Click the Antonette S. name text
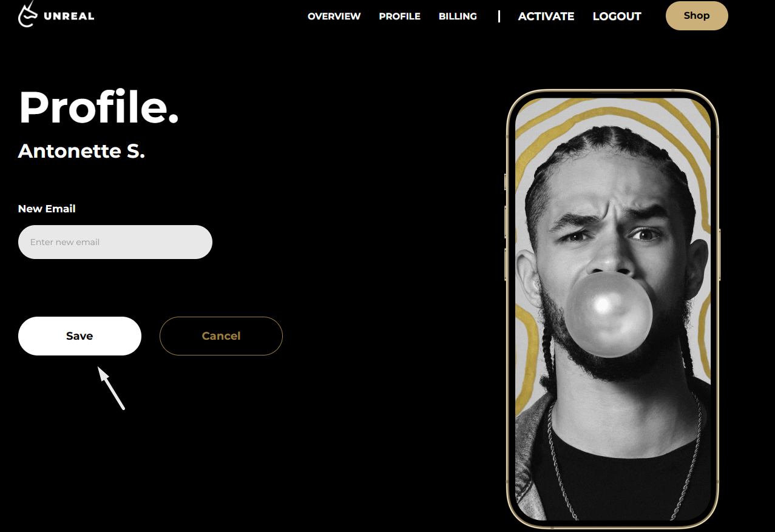Image resolution: width=775 pixels, height=532 pixels. pyautogui.click(x=81, y=150)
